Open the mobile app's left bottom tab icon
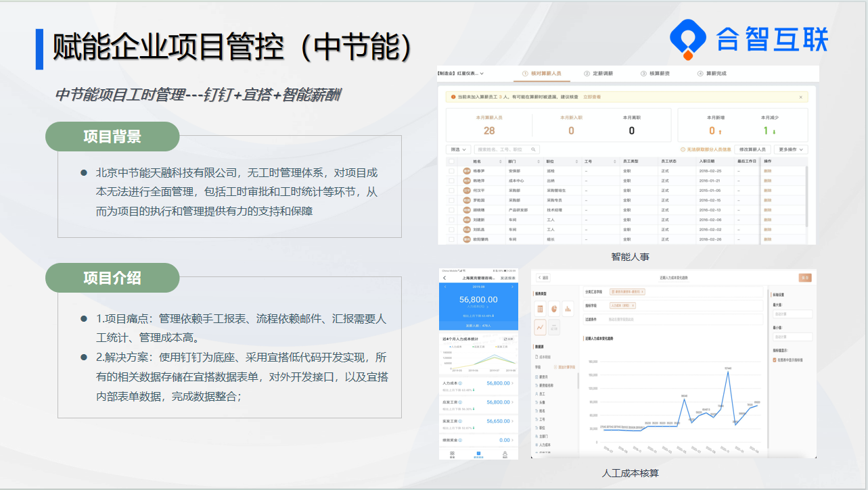This screenshot has width=868, height=490. click(453, 454)
